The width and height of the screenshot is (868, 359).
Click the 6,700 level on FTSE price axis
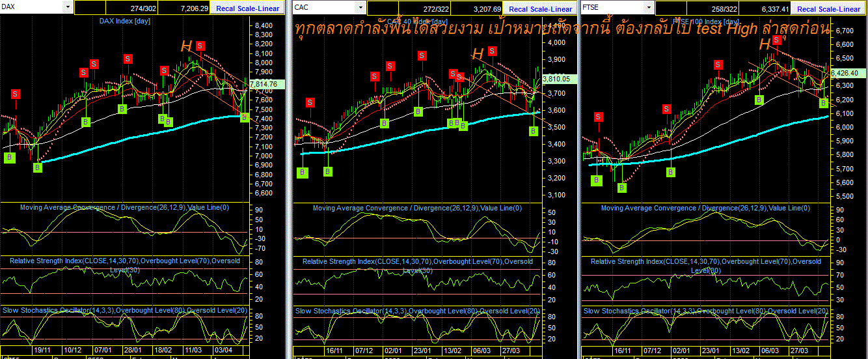[x=845, y=31]
